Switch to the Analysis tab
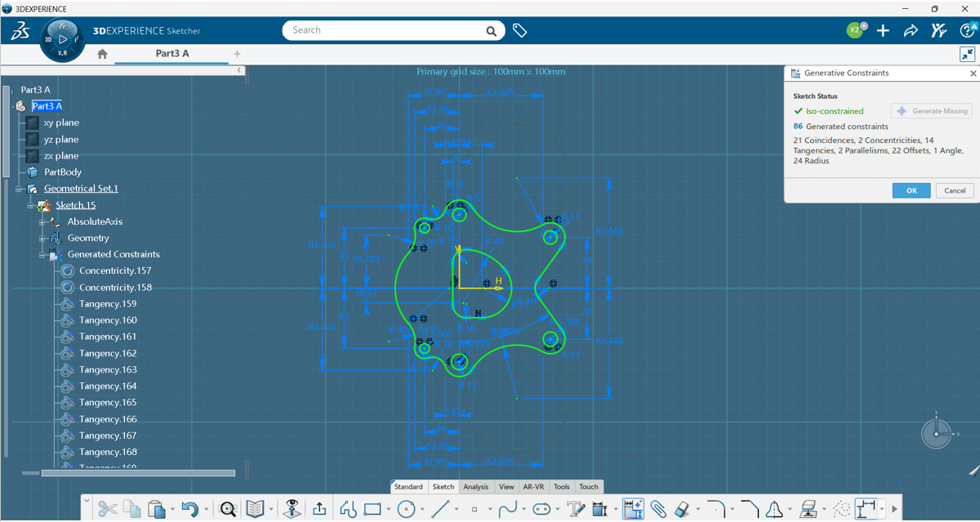 point(476,486)
